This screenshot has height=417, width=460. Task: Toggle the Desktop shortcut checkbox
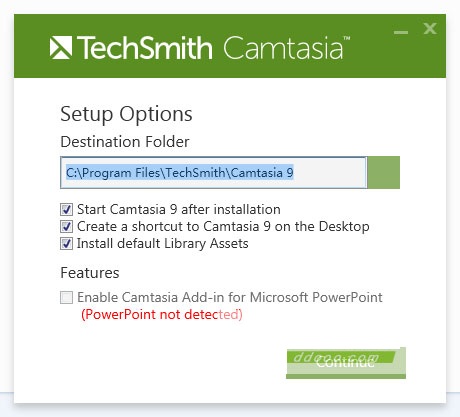click(x=66, y=227)
